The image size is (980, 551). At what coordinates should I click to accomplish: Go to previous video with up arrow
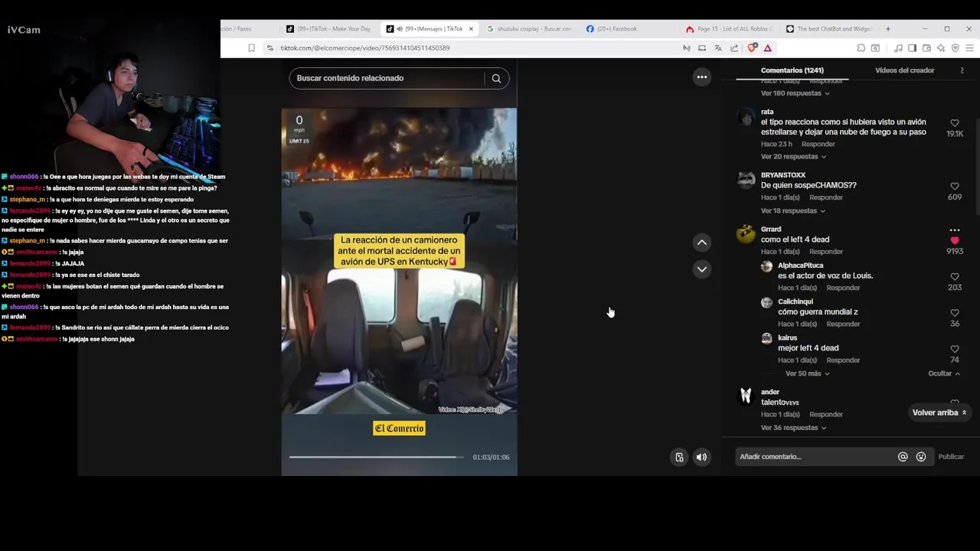(701, 243)
